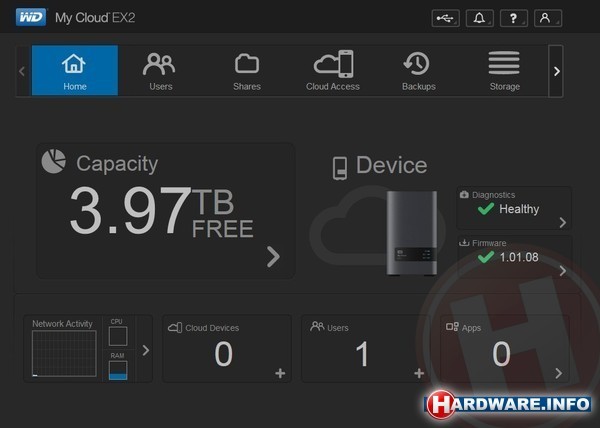Open Diagnostics details chevron

562,222
